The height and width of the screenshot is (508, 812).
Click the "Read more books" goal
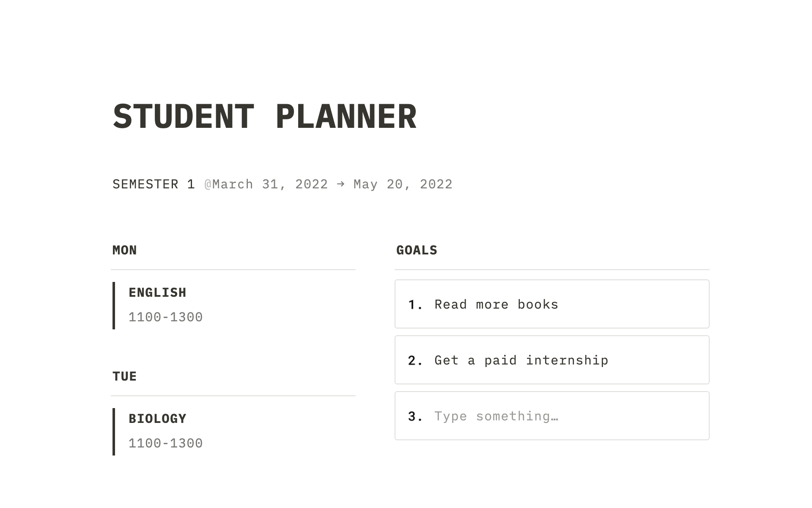(x=496, y=304)
